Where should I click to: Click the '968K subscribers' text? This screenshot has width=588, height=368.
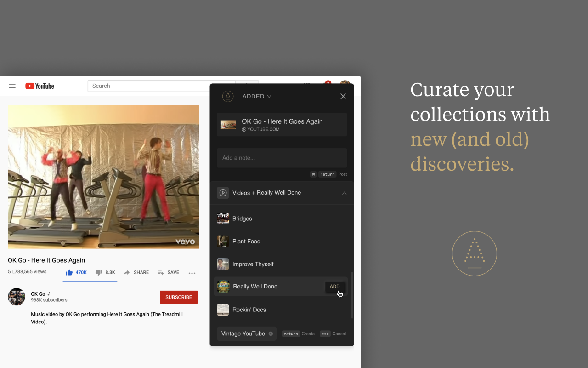(49, 300)
